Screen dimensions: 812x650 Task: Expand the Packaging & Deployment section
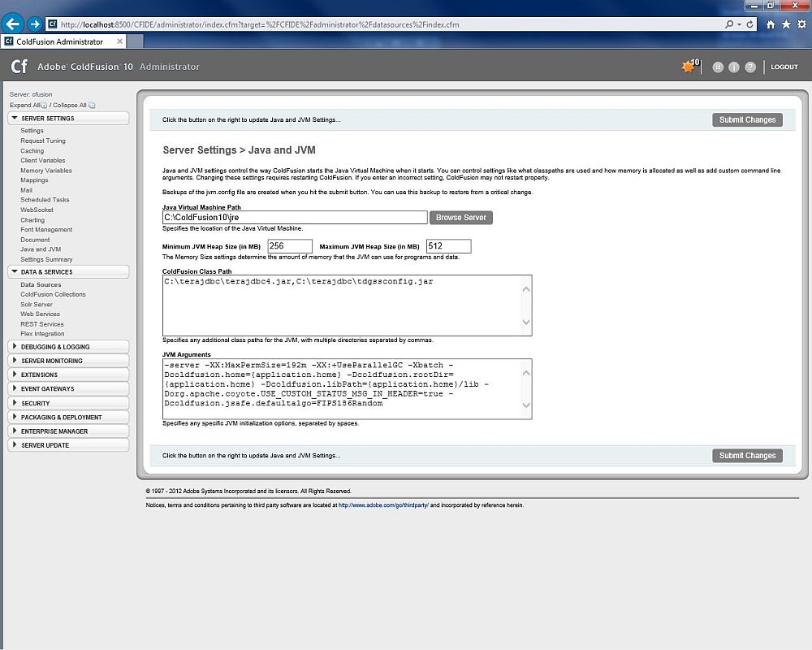68,418
